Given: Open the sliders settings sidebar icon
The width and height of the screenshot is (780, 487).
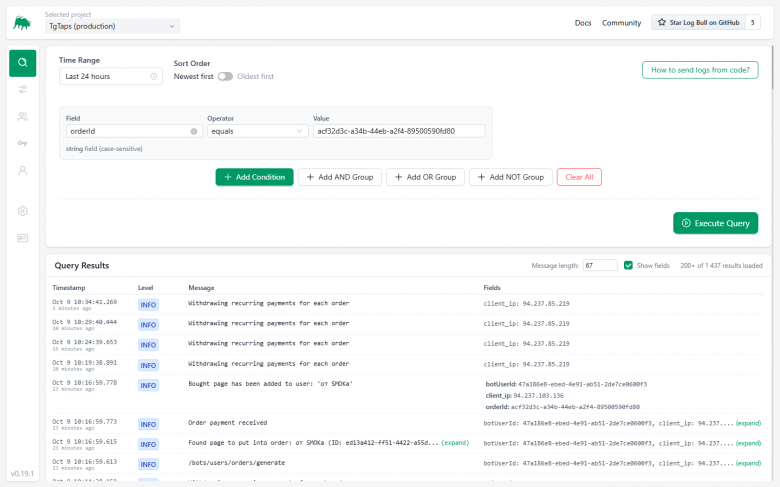Looking at the screenshot, I should coord(23,90).
